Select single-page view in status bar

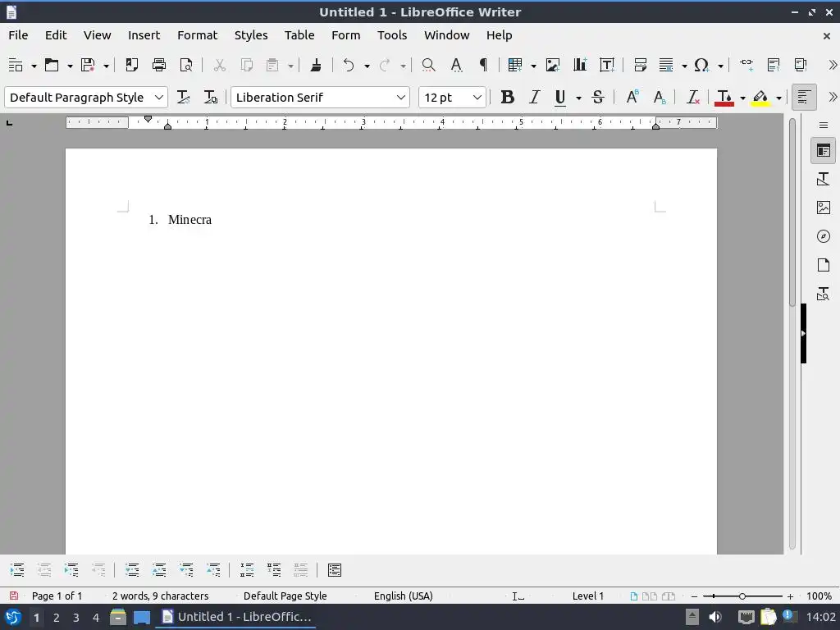click(x=634, y=596)
